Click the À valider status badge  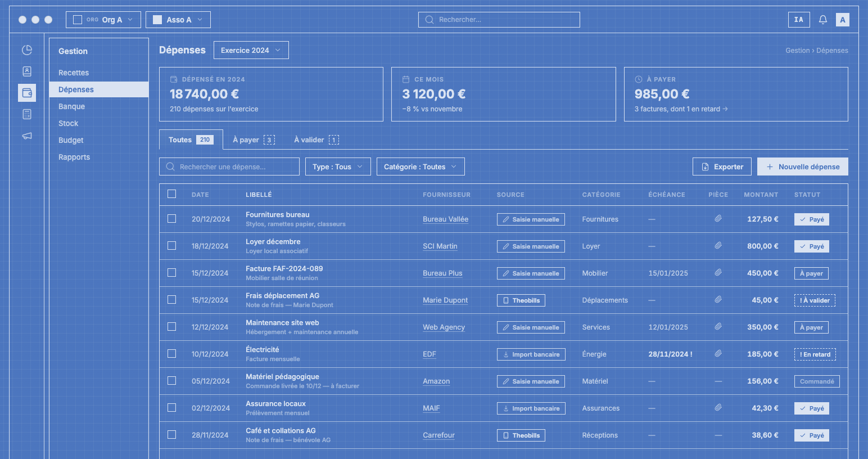815,300
